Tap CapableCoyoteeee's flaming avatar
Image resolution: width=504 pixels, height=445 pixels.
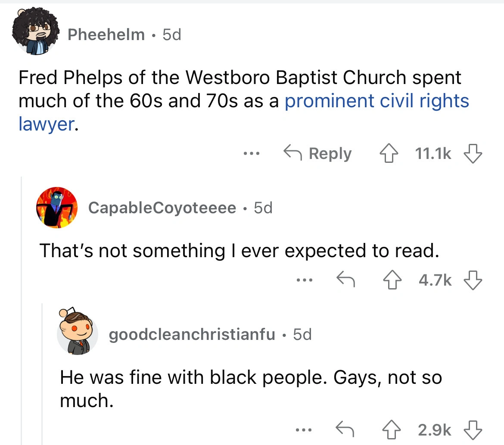click(x=57, y=208)
